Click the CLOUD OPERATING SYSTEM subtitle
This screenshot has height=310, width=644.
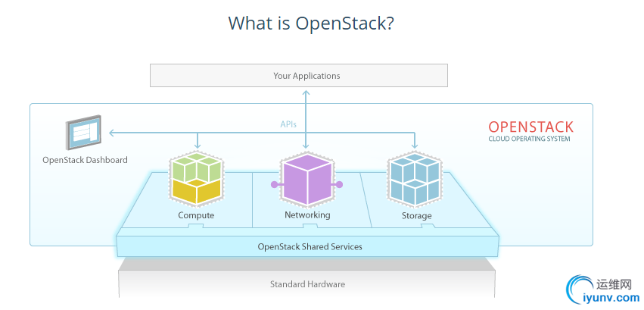tap(529, 139)
